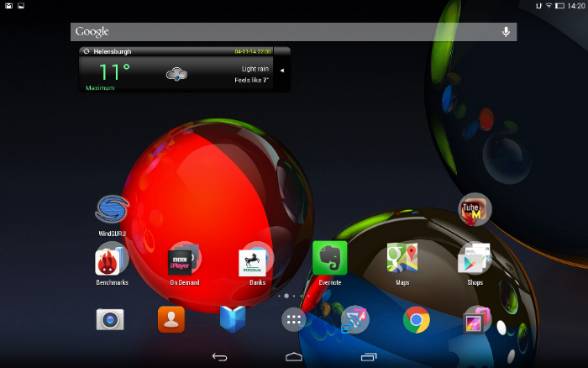This screenshot has width=588, height=368.
Task: Tap the Maximum label under temperature
Action: pyautogui.click(x=100, y=87)
